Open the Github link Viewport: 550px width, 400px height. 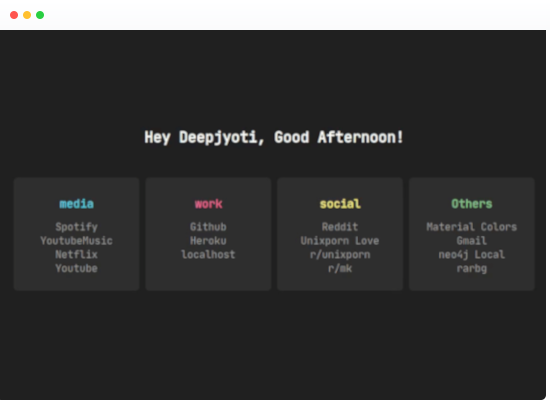point(208,227)
